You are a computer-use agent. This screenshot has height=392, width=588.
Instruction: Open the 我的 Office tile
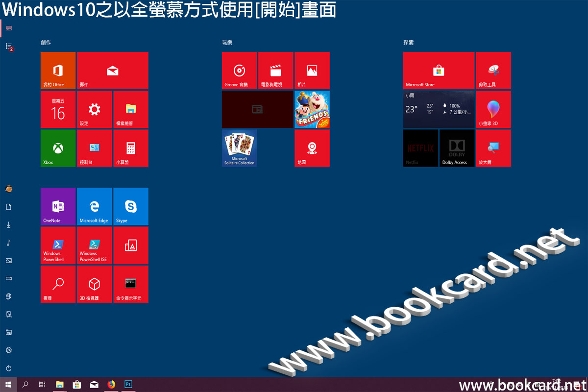[58, 71]
